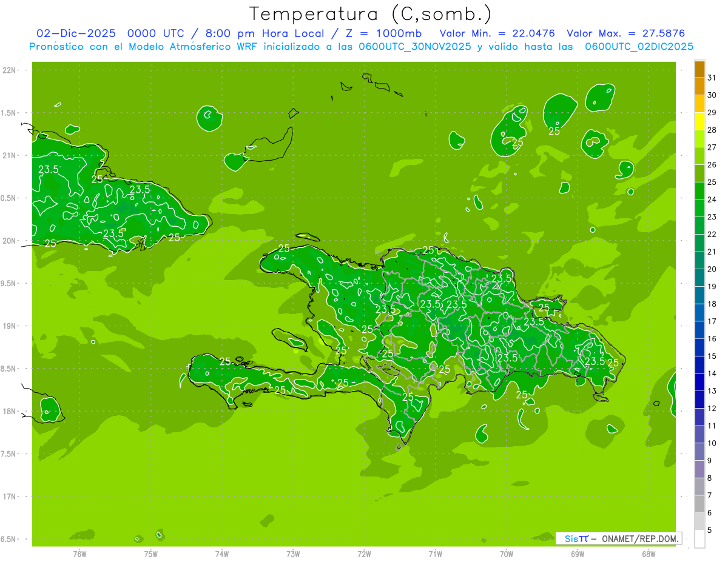Viewport: 728px width, 562px height.
Task: Click the "71W" longitude axis label
Action: (x=435, y=554)
